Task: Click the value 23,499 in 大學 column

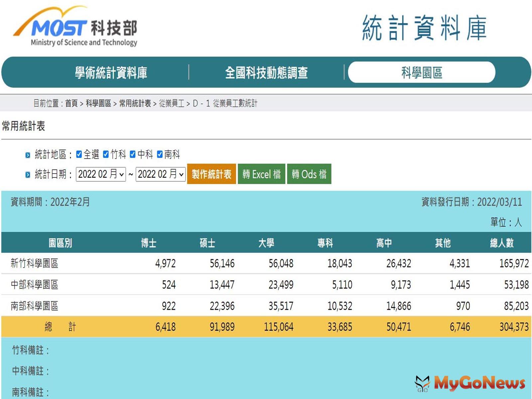Action: pos(281,285)
